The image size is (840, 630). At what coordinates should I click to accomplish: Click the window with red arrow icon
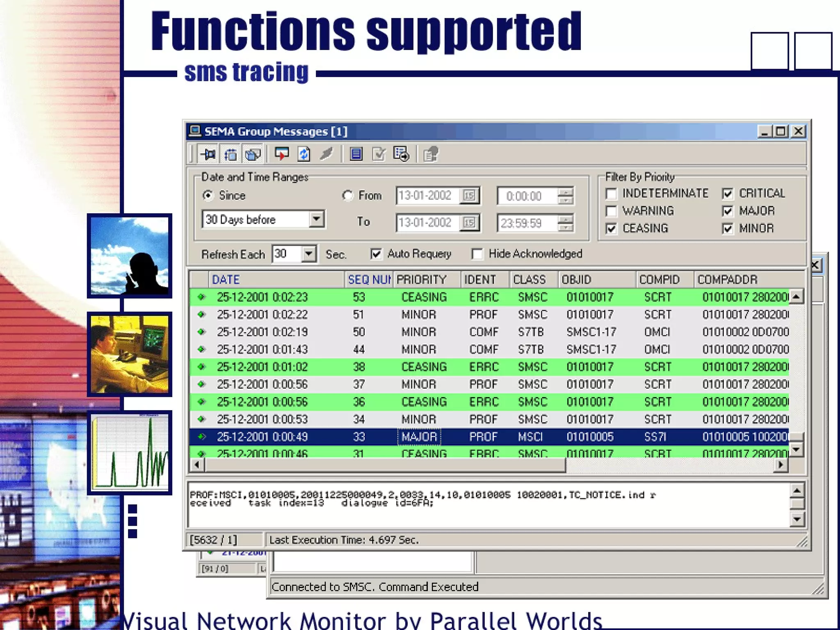pyautogui.click(x=282, y=154)
